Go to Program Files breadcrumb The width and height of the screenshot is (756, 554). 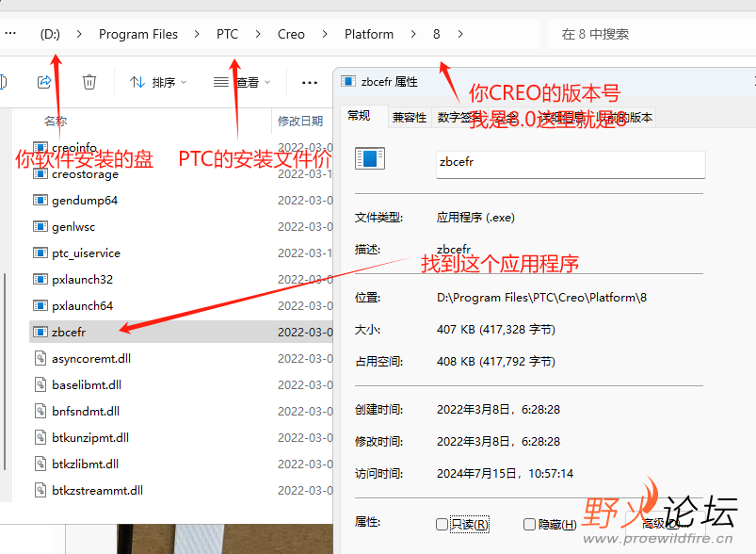(138, 34)
